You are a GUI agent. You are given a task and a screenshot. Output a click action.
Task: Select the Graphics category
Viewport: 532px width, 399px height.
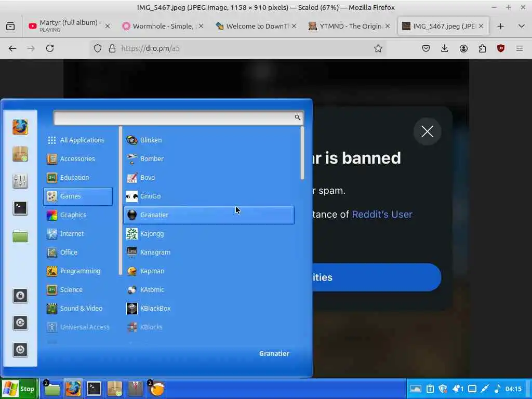click(78, 215)
